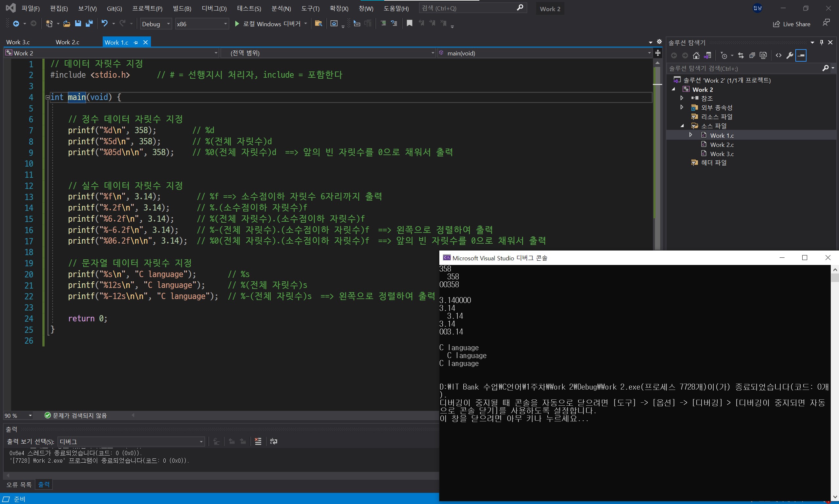The height and width of the screenshot is (504, 839).
Task: Click the Undo arrow icon
Action: click(x=104, y=23)
